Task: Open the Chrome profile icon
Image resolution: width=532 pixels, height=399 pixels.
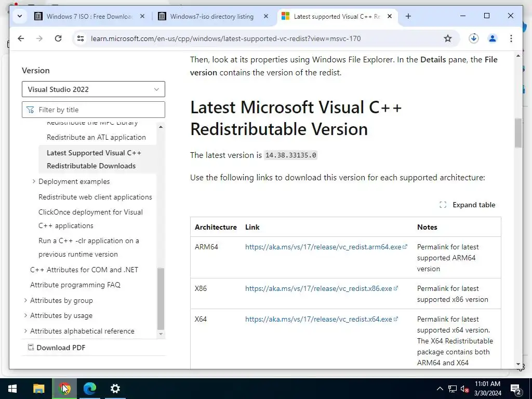Action: pos(493,38)
